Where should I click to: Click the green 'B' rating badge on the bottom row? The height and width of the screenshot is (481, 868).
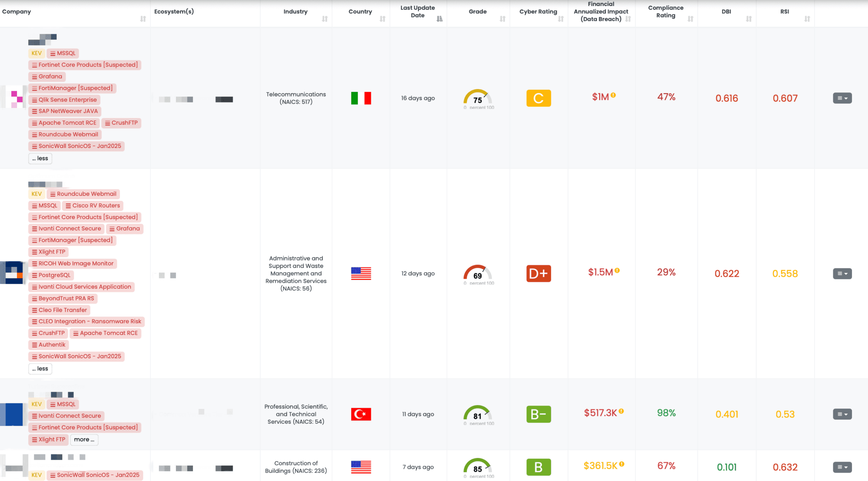[538, 467]
